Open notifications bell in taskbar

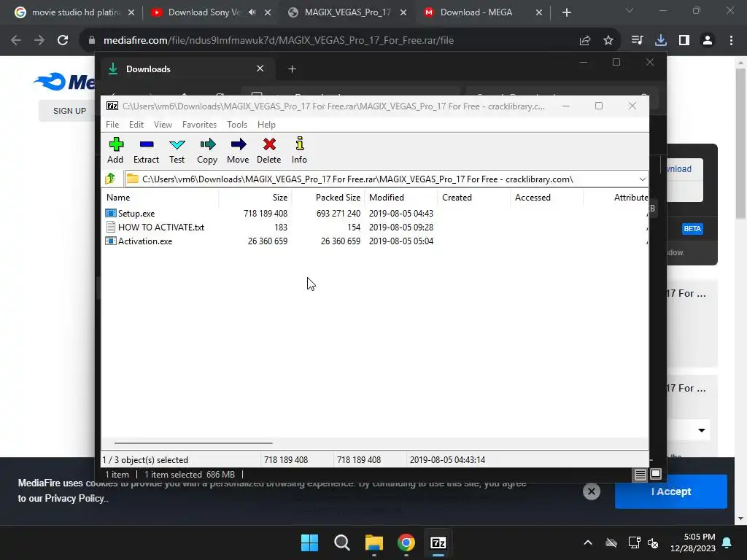coord(727,542)
